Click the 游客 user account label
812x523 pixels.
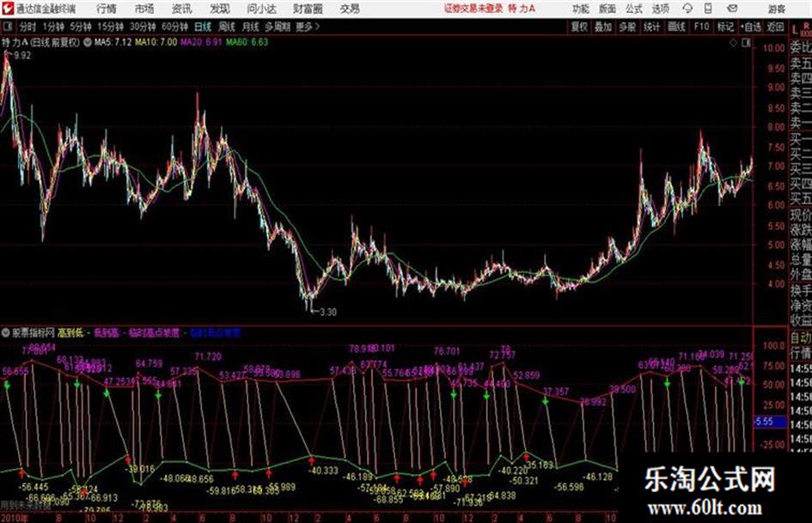coord(777,9)
